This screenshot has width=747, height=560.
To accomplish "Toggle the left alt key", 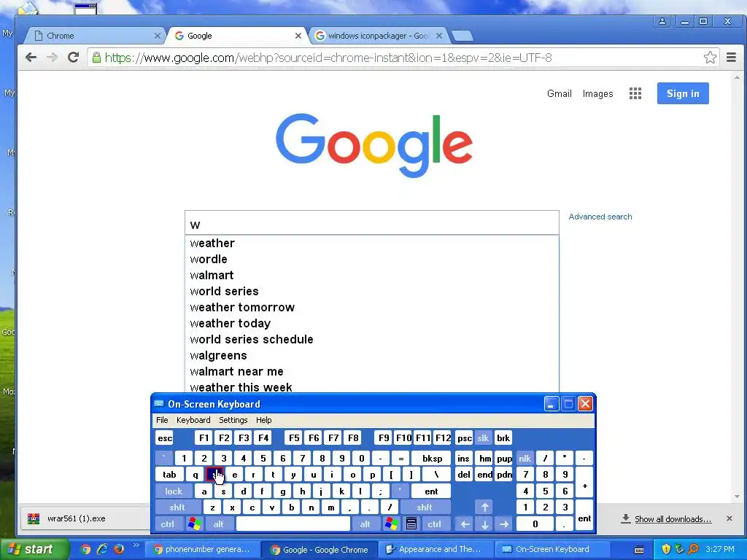I will [x=219, y=524].
